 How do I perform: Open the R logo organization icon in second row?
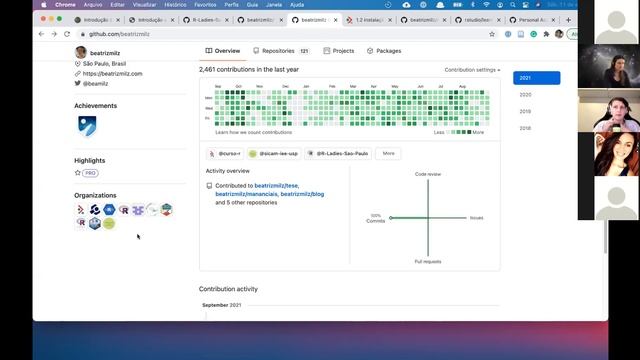tap(81, 223)
